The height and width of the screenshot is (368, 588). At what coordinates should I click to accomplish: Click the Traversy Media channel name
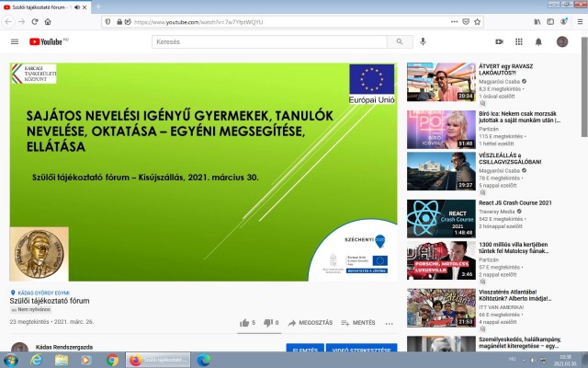point(496,212)
